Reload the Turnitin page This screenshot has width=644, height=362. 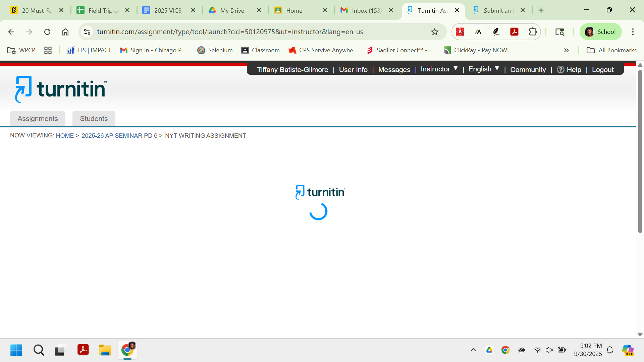click(x=47, y=32)
